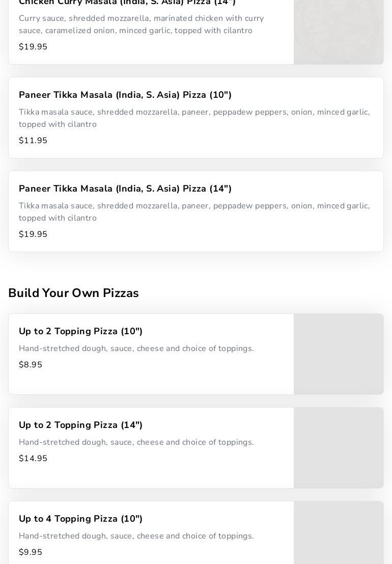Click the $11.95 Paneer Tikka price

click(x=33, y=141)
